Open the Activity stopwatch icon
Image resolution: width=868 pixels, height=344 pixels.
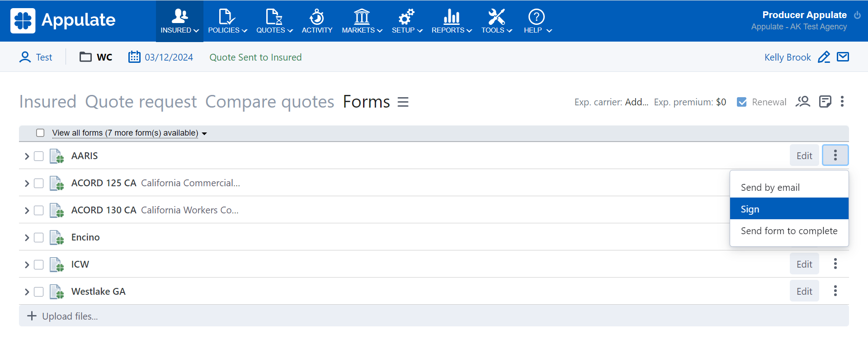click(x=316, y=17)
